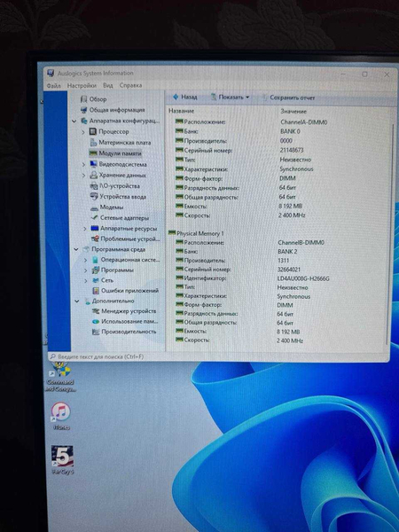Click Сохранить отчет button
This screenshot has height=532, width=399.
pyautogui.click(x=288, y=98)
